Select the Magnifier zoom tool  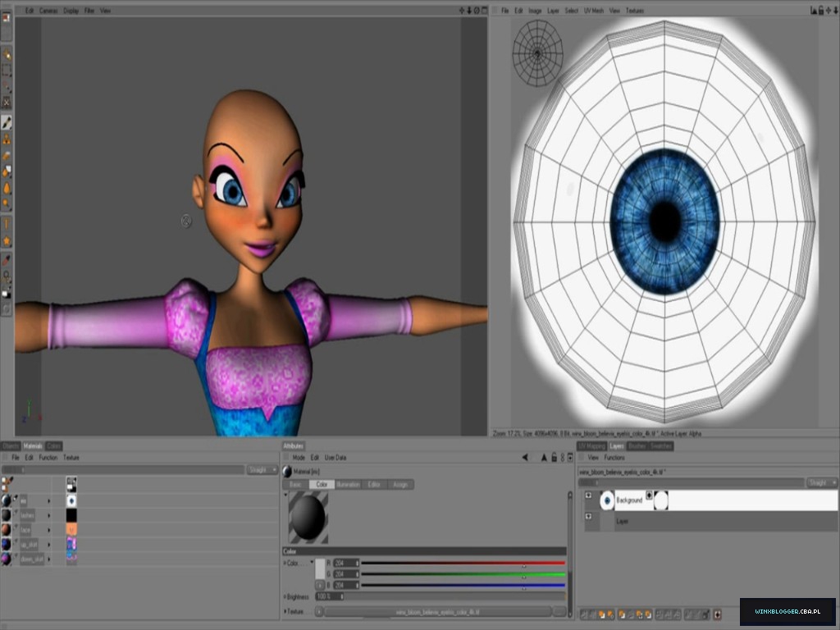(x=7, y=276)
